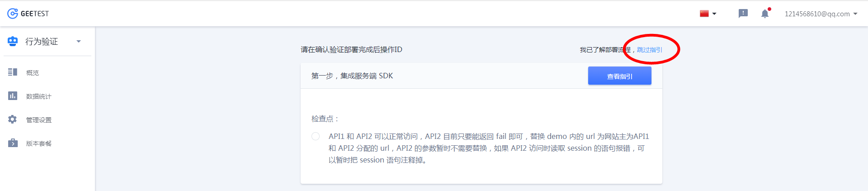This screenshot has width=868, height=191.
Task: Go to 数据统计 menu item
Action: (x=39, y=96)
